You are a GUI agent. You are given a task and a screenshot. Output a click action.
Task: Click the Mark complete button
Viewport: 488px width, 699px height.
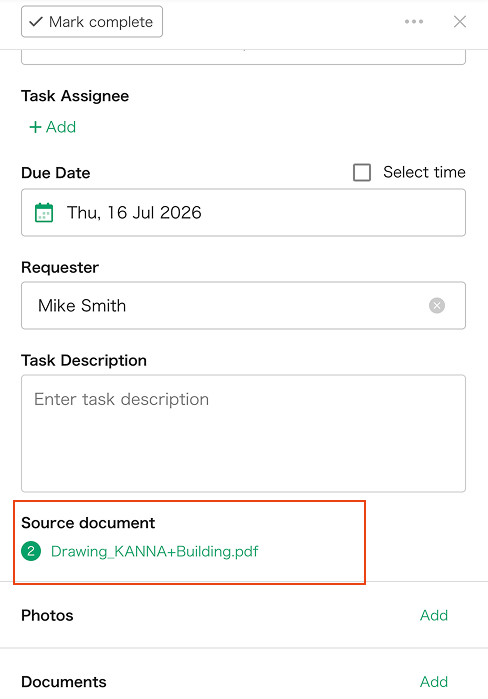(92, 21)
